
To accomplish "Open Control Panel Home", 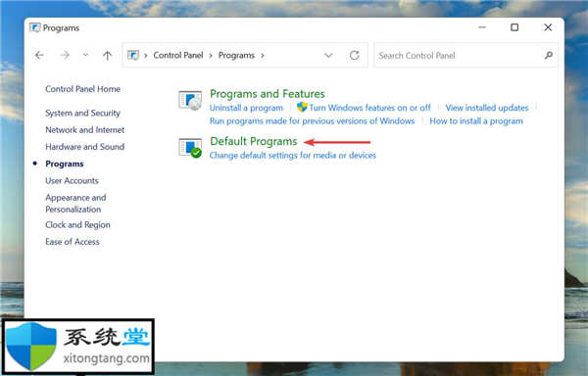I will click(x=83, y=89).
